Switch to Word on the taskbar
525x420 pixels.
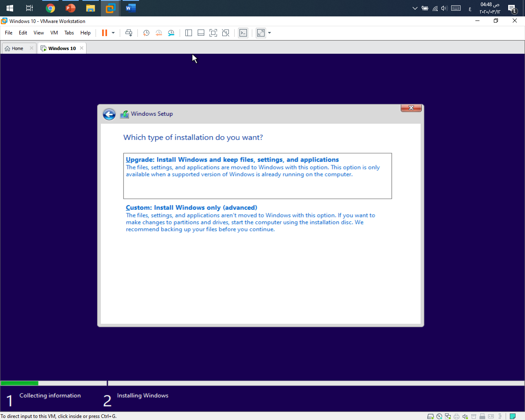click(x=131, y=8)
